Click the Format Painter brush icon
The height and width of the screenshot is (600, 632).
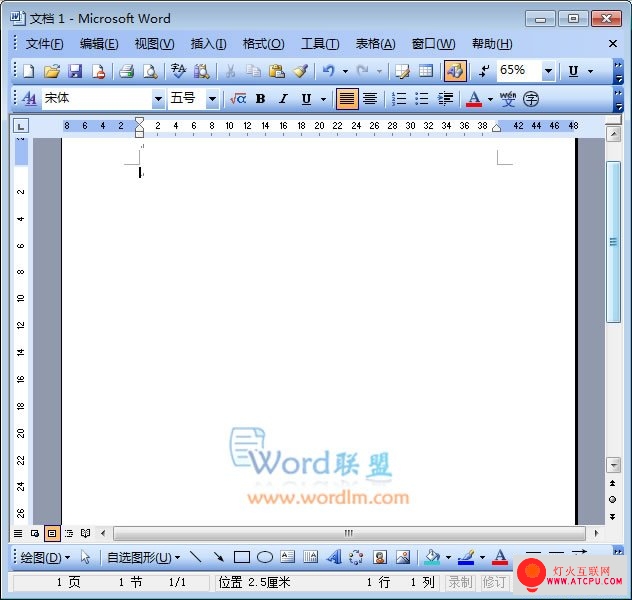pos(301,71)
